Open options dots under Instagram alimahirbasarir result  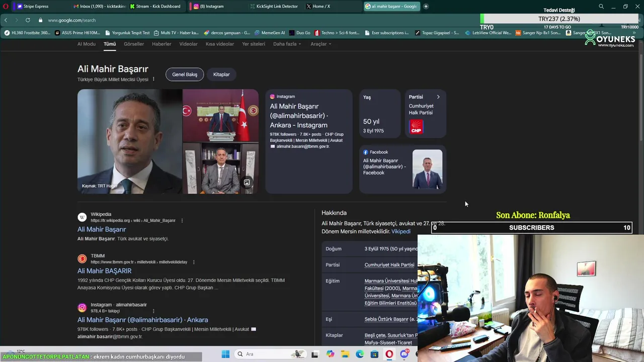pyautogui.click(x=153, y=311)
